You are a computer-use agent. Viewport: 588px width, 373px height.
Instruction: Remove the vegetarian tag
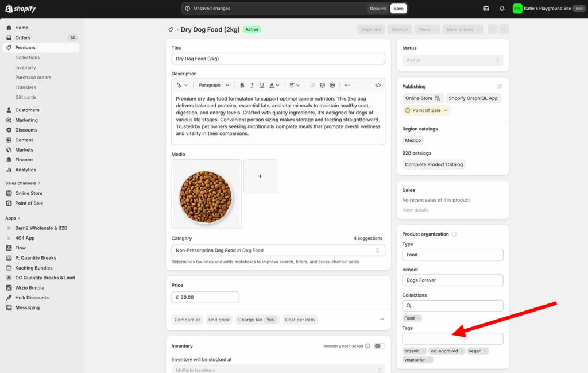pos(430,359)
